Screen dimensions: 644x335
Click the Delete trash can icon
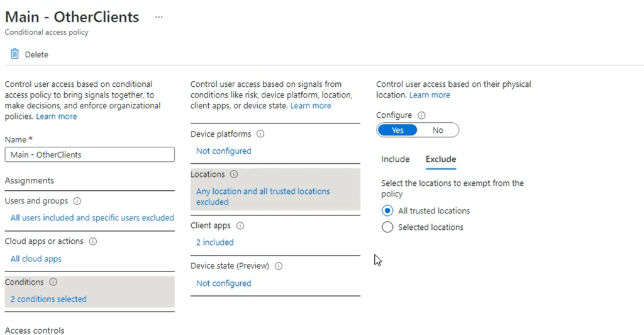pyautogui.click(x=14, y=54)
